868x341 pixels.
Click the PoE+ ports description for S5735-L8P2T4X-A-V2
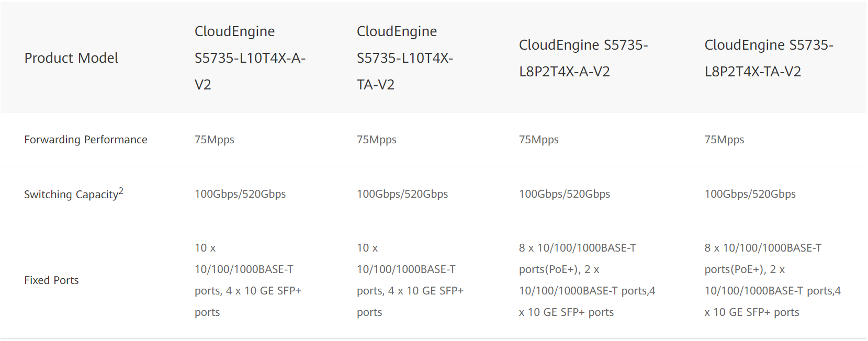click(x=587, y=280)
